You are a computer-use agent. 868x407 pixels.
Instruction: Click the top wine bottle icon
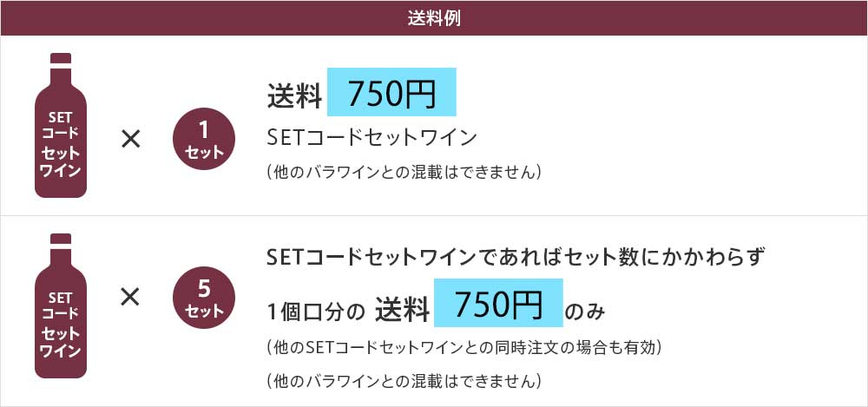coord(61,125)
